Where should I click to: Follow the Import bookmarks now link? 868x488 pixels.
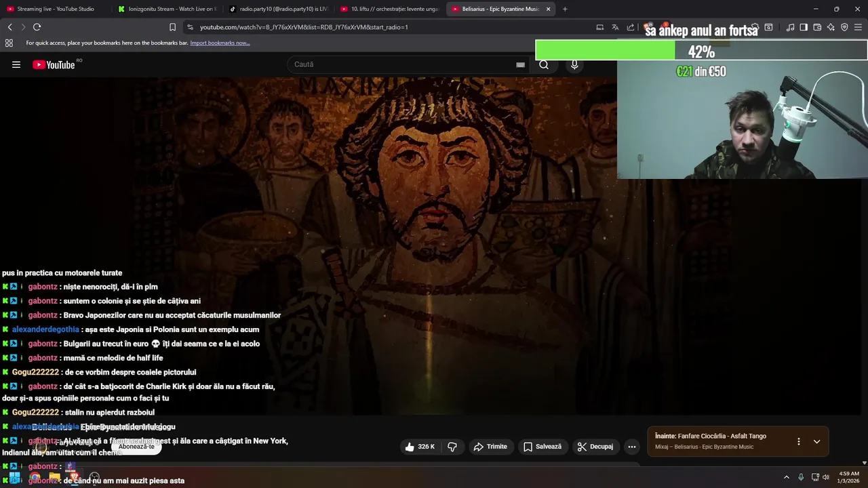tap(220, 43)
